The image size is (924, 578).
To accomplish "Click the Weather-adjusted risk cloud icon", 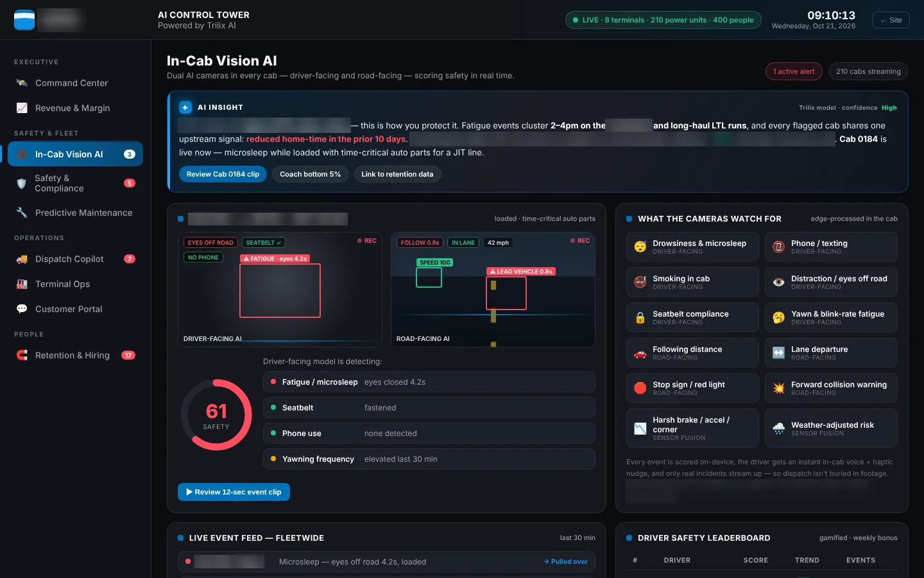I will [778, 428].
